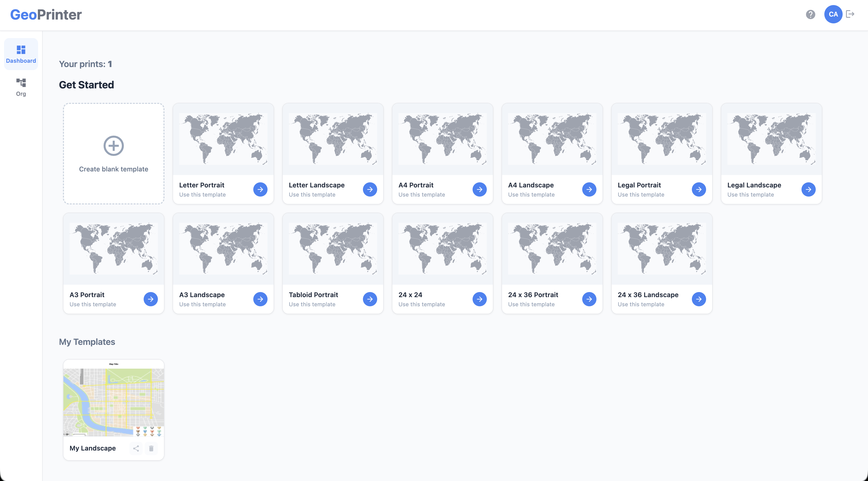Click the GeoPrinter logo
868x481 pixels.
pos(46,14)
